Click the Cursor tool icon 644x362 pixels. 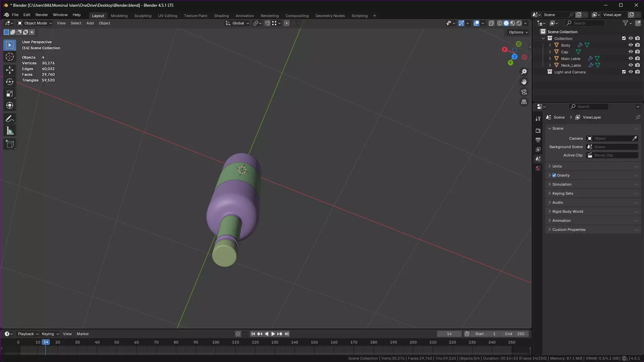pos(10,57)
